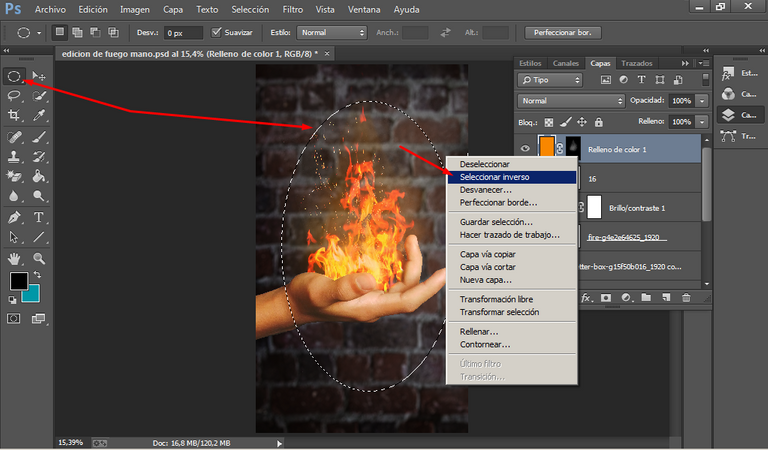768x450 pixels.
Task: Select the Crop tool
Action: [14, 116]
